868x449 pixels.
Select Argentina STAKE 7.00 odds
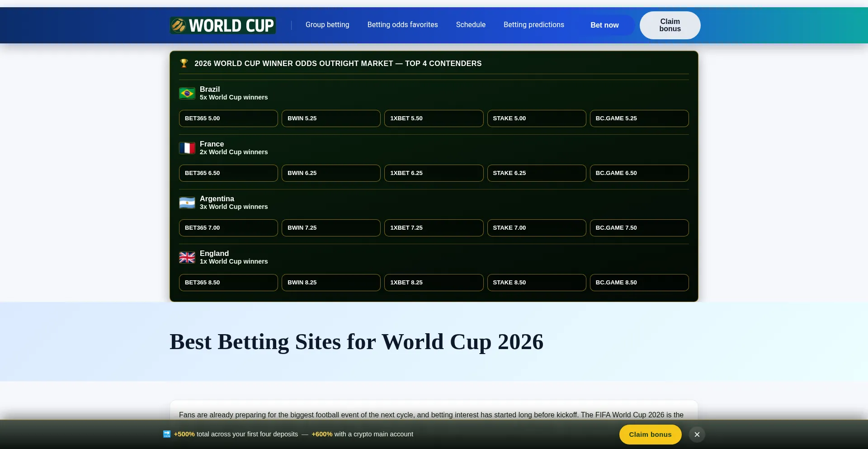tap(537, 228)
